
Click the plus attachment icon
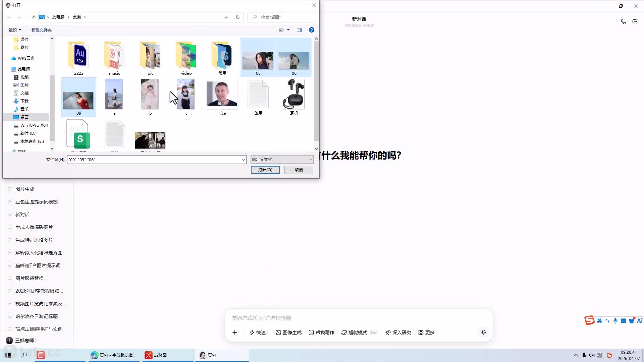point(235,332)
